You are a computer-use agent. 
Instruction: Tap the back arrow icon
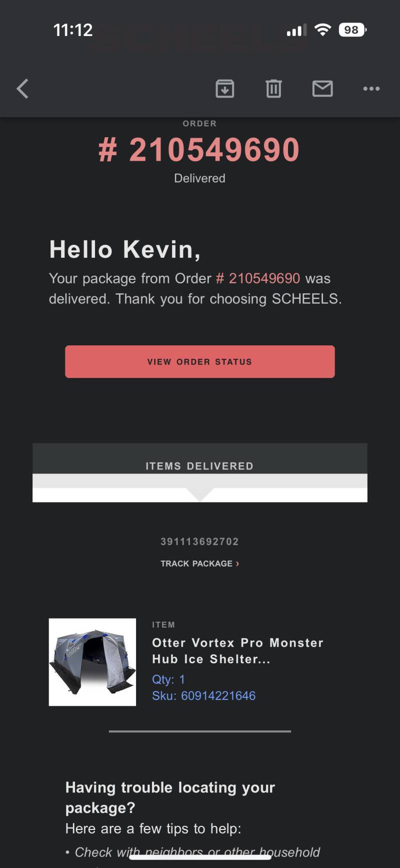click(22, 89)
